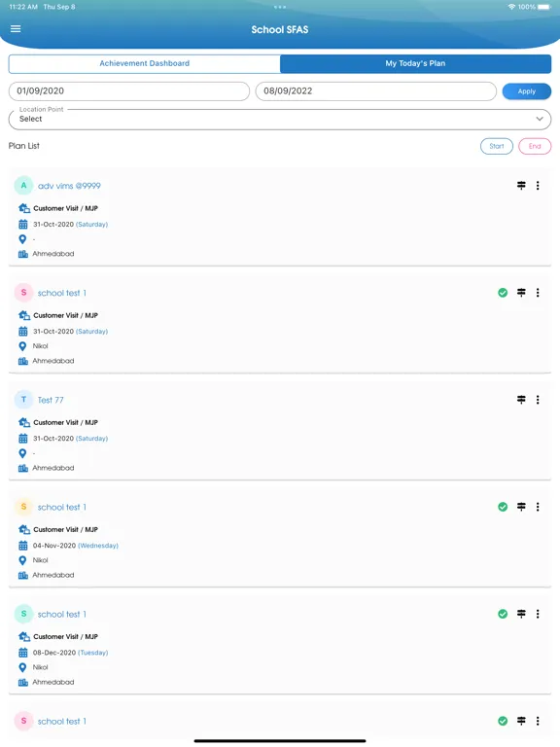Open more options menu for Test 77
The height and width of the screenshot is (747, 560).
coord(538,400)
